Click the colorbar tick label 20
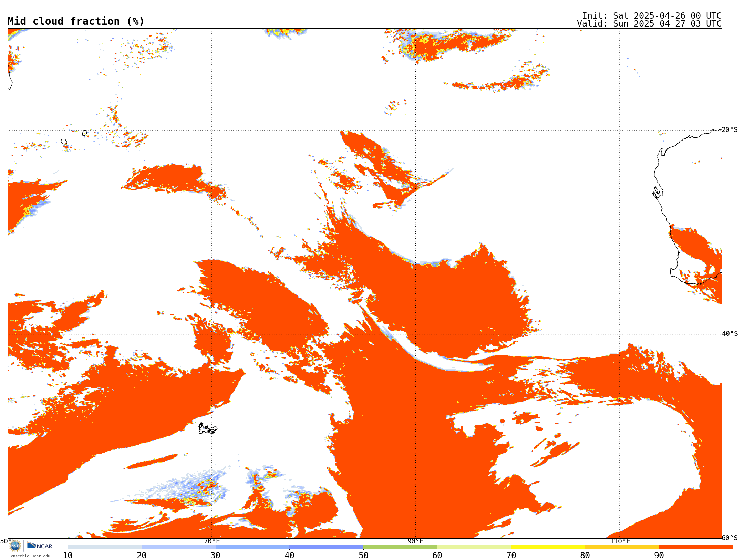Screen dimensions: 744x560 (142, 555)
